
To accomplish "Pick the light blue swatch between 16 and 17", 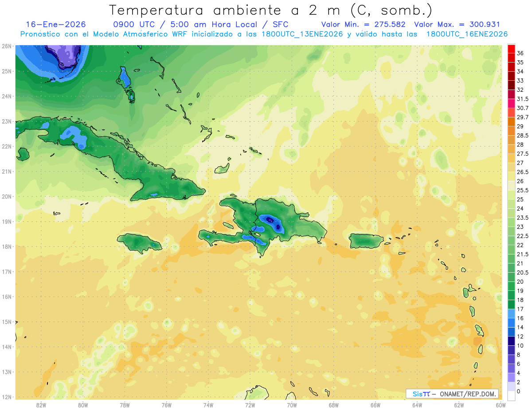I will [x=511, y=313].
